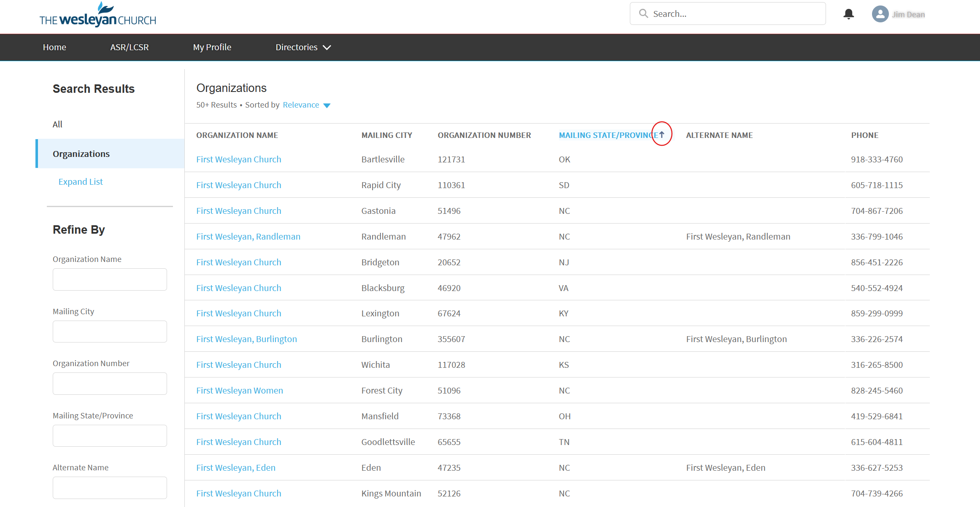Click the Mailing State sort arrow
The width and height of the screenshot is (980, 507).
[662, 135]
